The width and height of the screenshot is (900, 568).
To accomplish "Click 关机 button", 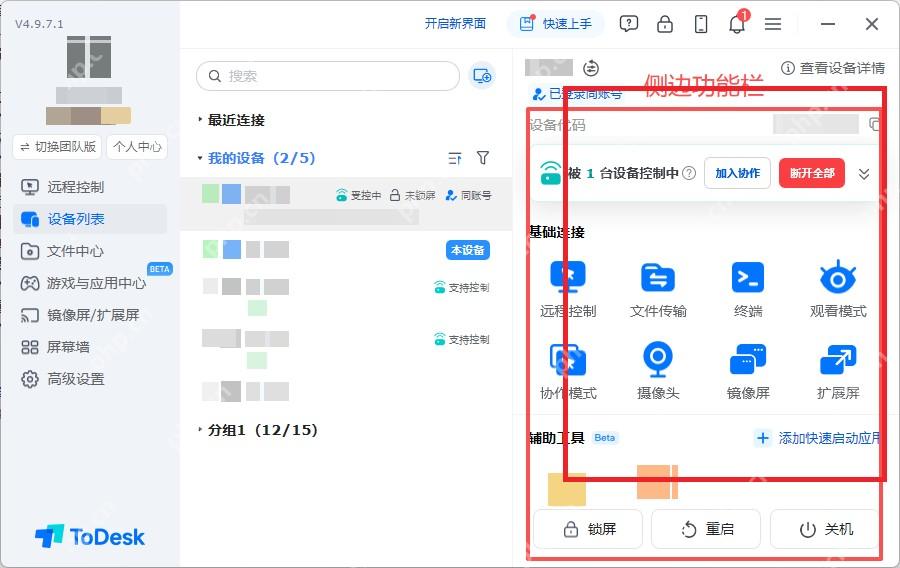I will (824, 529).
